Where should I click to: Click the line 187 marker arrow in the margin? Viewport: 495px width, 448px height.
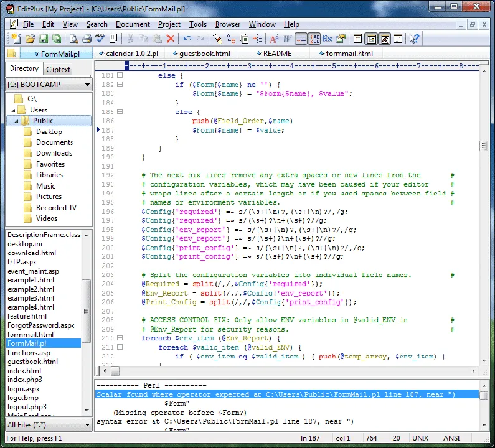point(98,129)
